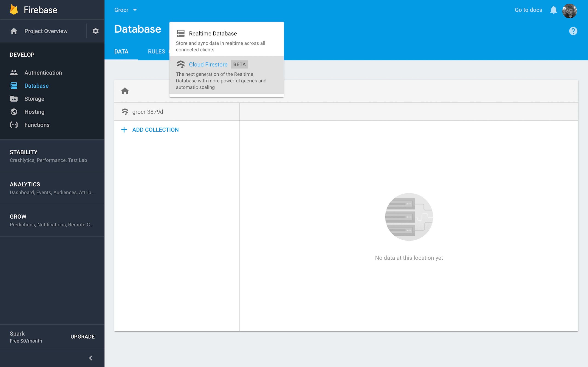Select Cloud Firestore from the database picker
This screenshot has height=367, width=588.
(x=208, y=64)
